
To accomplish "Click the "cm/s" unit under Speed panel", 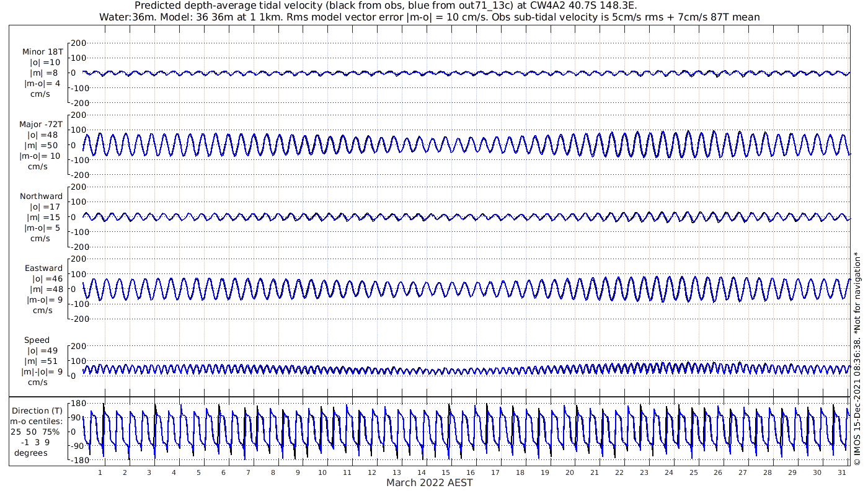I will pyautogui.click(x=37, y=382).
